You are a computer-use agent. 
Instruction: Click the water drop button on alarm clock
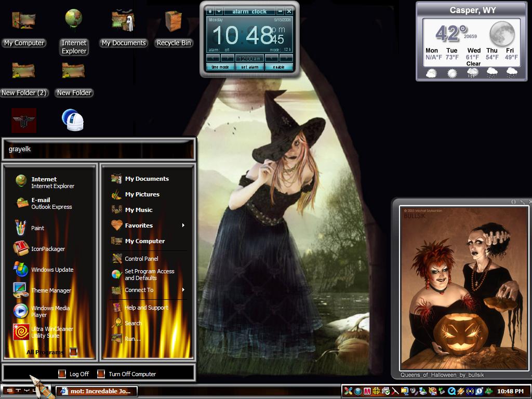click(210, 11)
